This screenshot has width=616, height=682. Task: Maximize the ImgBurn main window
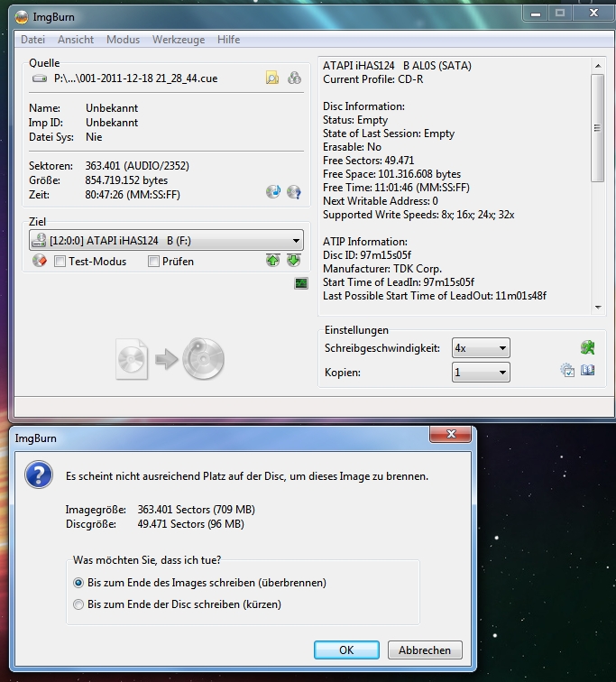560,14
